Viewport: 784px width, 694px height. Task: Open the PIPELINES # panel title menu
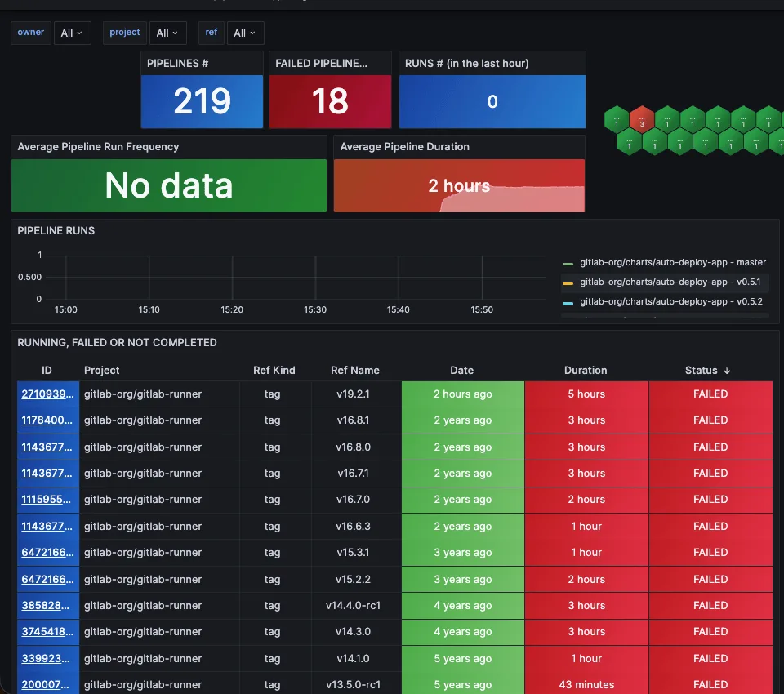(x=177, y=64)
